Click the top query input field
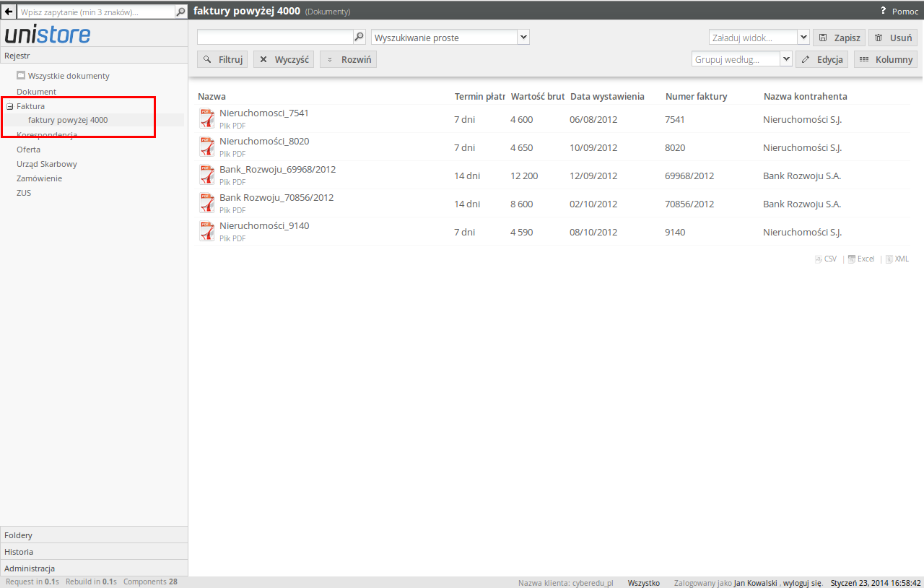Image resolution: width=924 pixels, height=588 pixels. [96, 12]
